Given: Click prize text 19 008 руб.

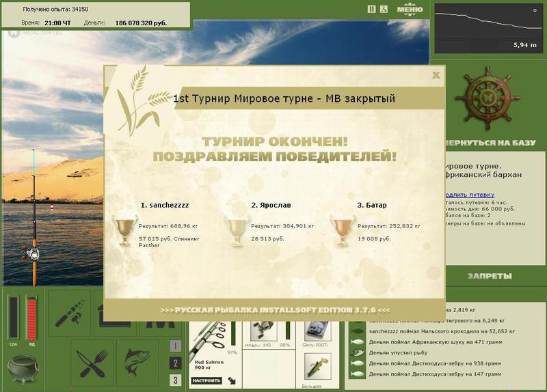Looking at the screenshot, I should point(374,239).
